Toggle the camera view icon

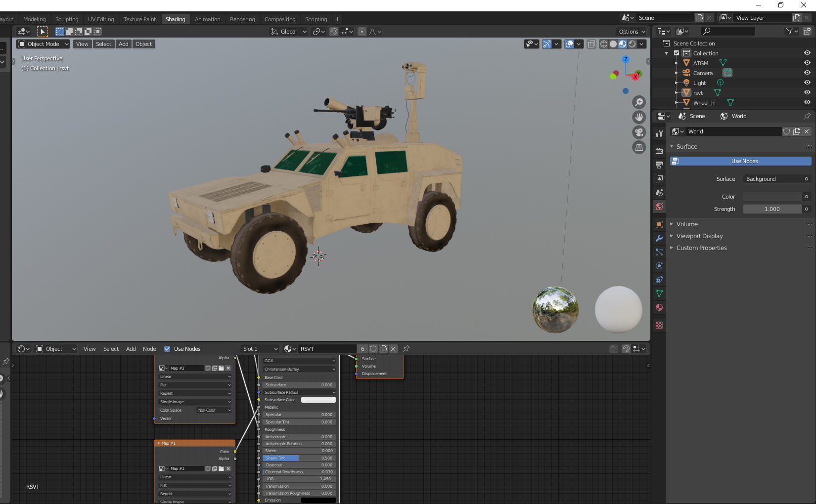(639, 132)
